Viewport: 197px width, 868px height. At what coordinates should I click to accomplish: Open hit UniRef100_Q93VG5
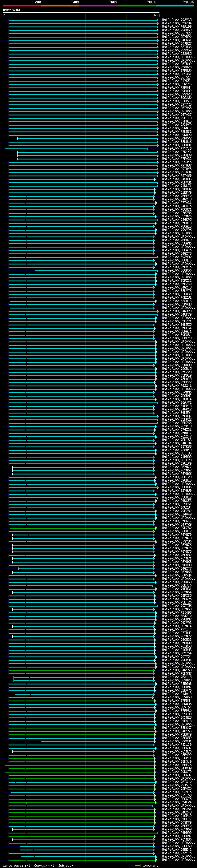click(x=177, y=20)
